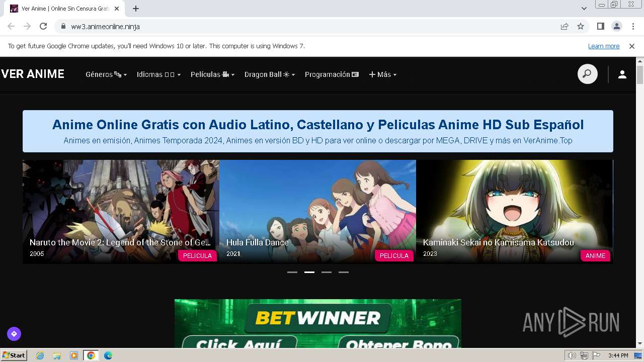Click PELICULA badge on Naruto card

pos(197,255)
